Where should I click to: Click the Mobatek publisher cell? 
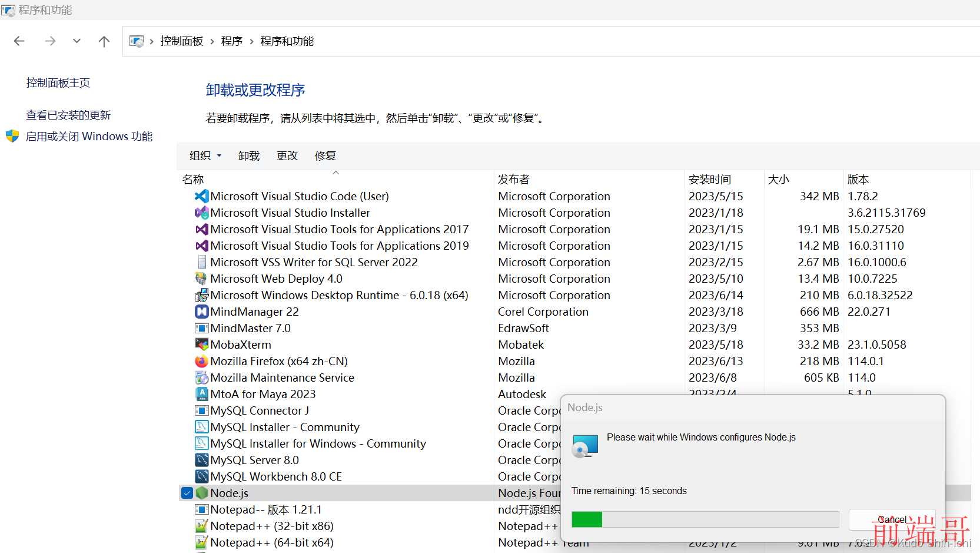pyautogui.click(x=521, y=345)
